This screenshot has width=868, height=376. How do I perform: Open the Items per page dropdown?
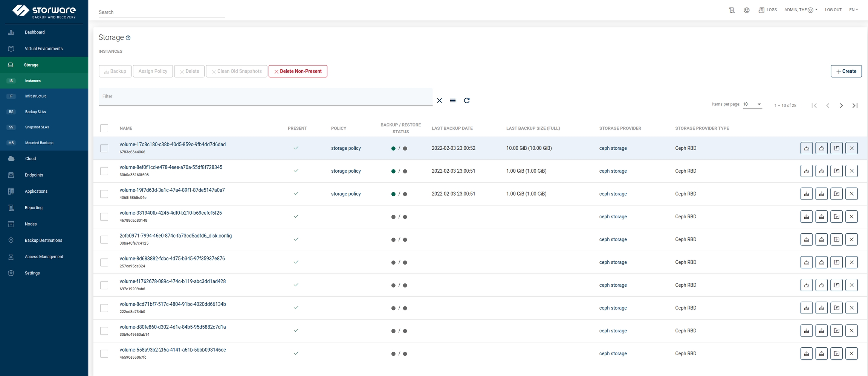752,105
